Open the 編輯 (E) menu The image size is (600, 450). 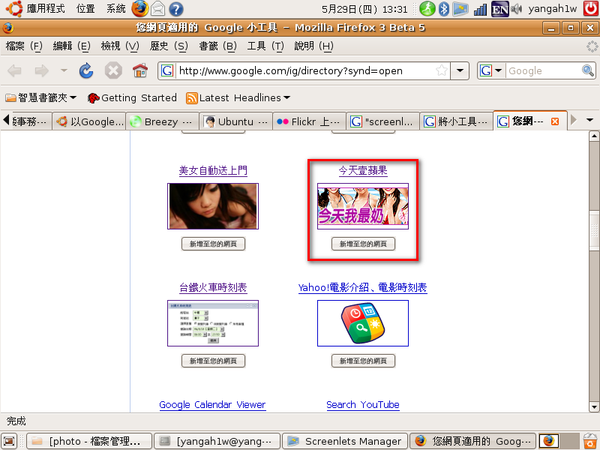pos(72,46)
